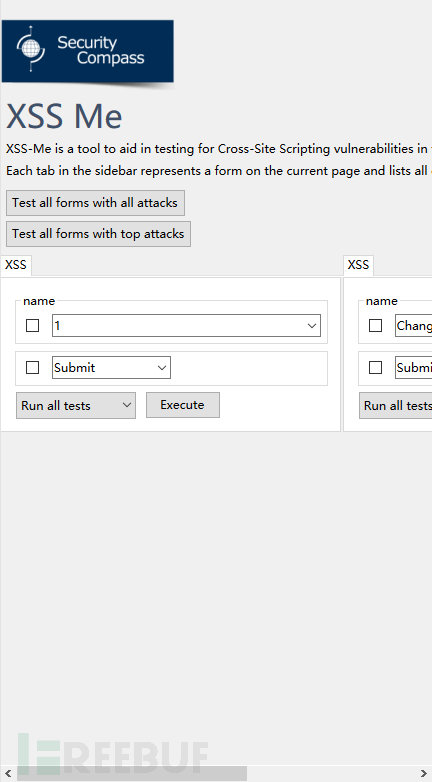Click Test all forms with top attacks

pyautogui.click(x=98, y=234)
